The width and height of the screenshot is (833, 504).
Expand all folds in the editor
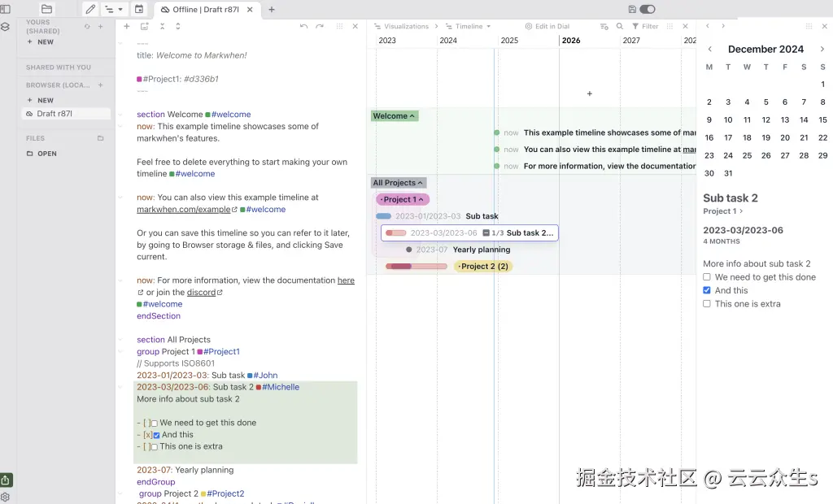coord(177,26)
